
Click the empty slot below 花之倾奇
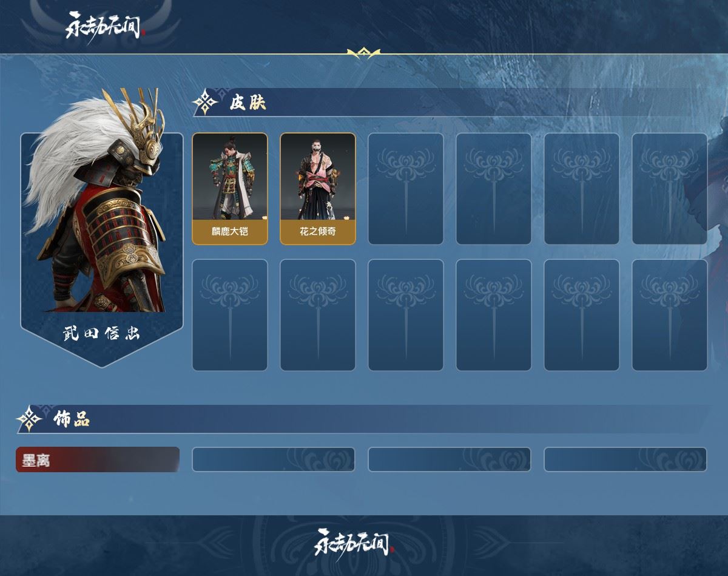click(x=318, y=315)
